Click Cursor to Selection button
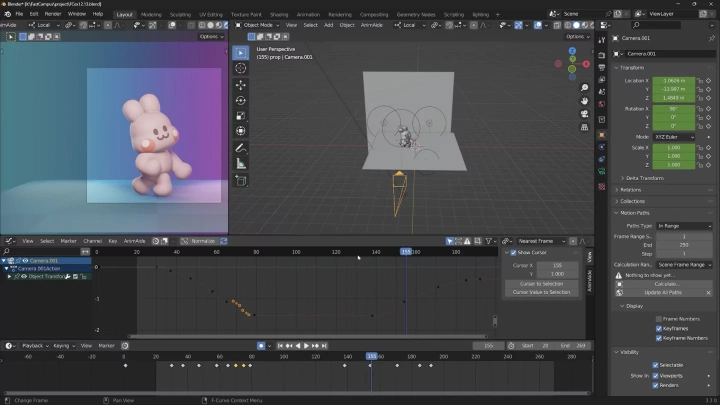720x405 pixels. coord(541,284)
